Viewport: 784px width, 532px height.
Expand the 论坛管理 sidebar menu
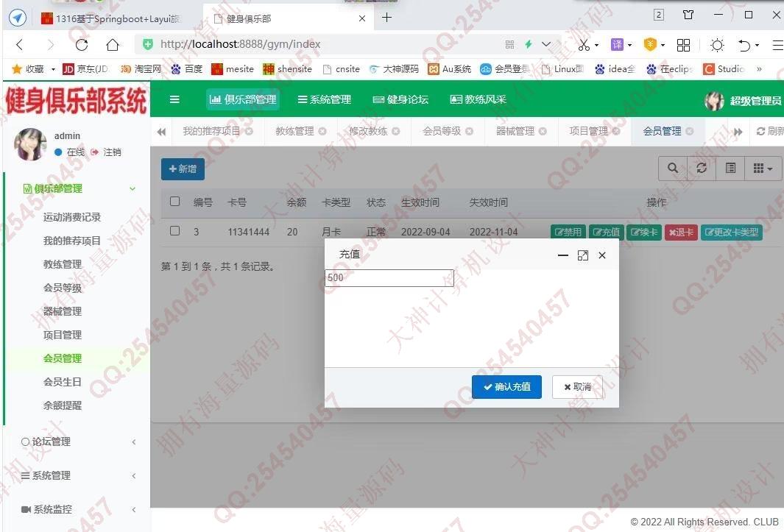(77, 441)
